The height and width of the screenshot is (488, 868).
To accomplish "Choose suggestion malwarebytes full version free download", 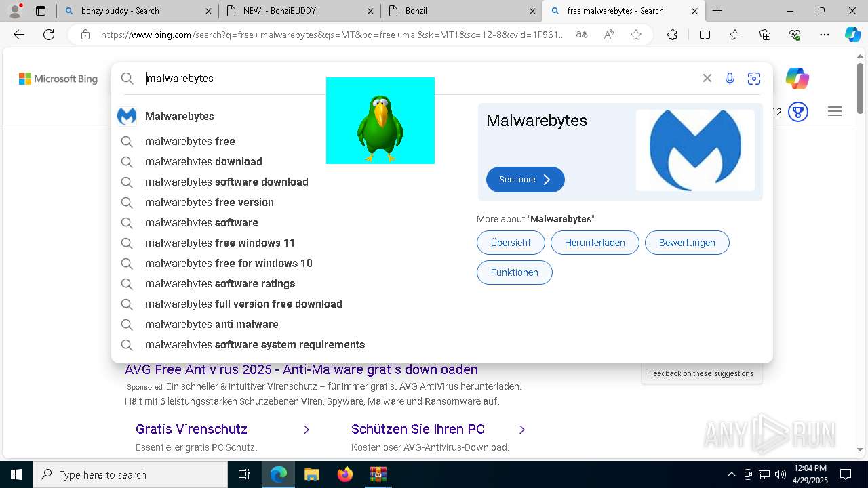I will coord(243,304).
